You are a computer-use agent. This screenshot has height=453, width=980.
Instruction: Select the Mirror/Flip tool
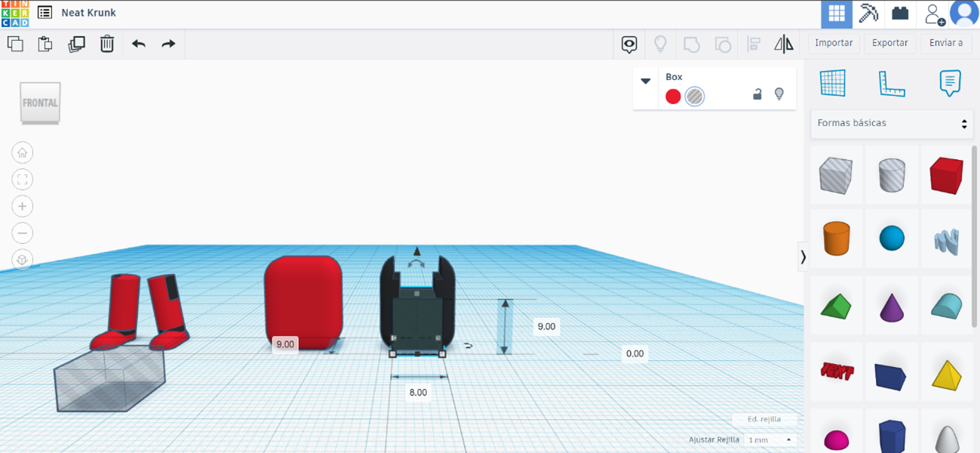point(784,44)
